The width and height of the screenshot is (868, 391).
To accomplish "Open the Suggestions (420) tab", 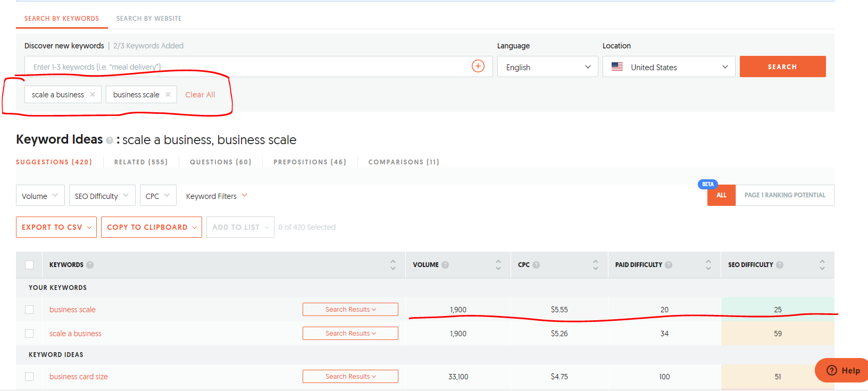I will 54,162.
